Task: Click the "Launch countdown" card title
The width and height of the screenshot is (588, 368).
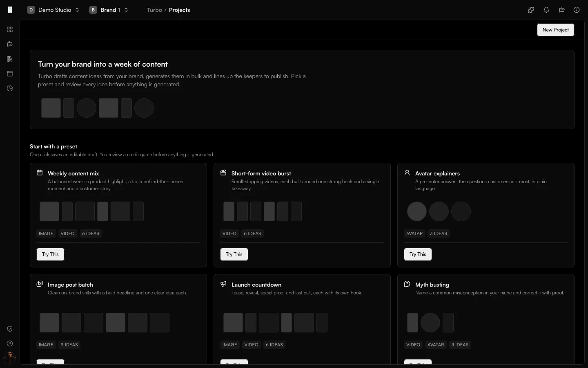Action: [x=256, y=285]
